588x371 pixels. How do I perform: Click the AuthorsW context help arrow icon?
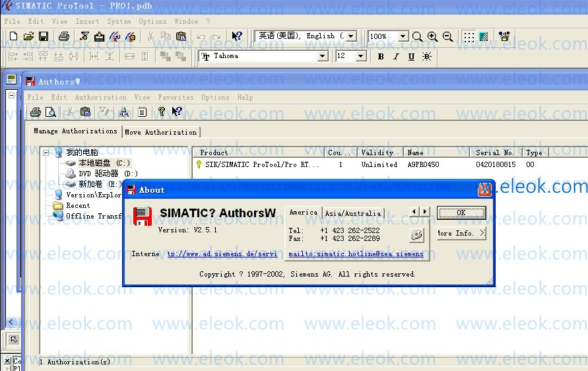[177, 112]
